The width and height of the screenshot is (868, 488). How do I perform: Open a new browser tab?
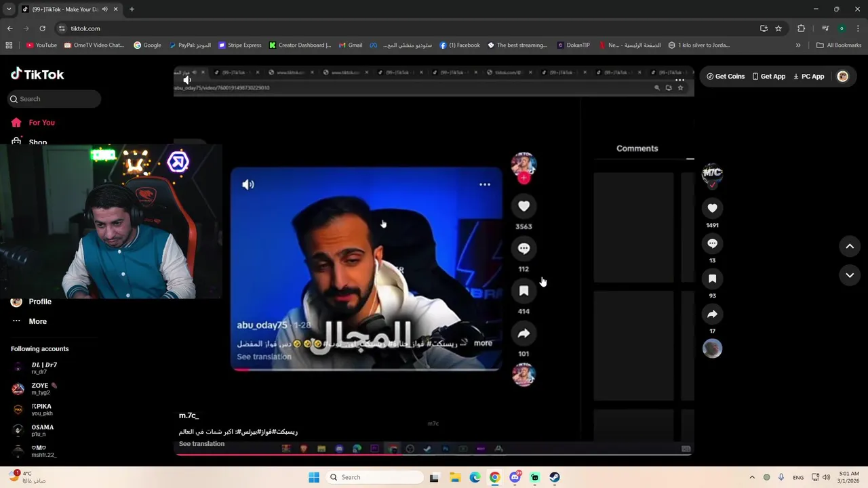(132, 9)
